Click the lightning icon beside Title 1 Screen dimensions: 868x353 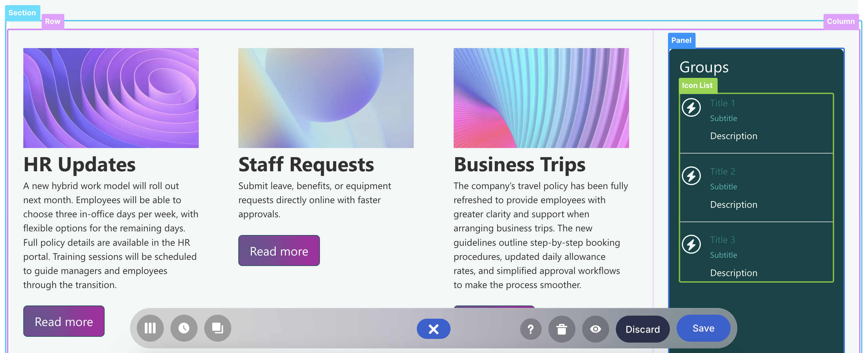[691, 108]
